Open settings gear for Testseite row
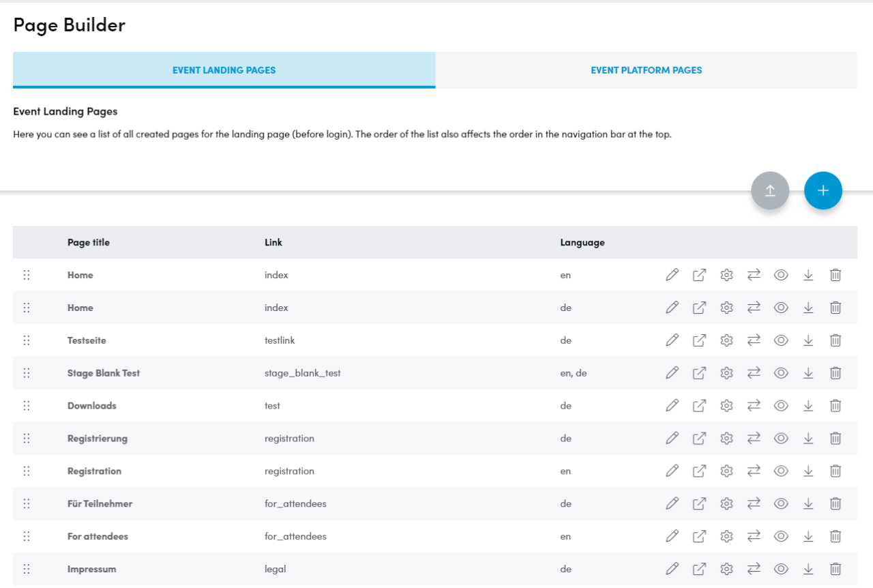 [726, 340]
